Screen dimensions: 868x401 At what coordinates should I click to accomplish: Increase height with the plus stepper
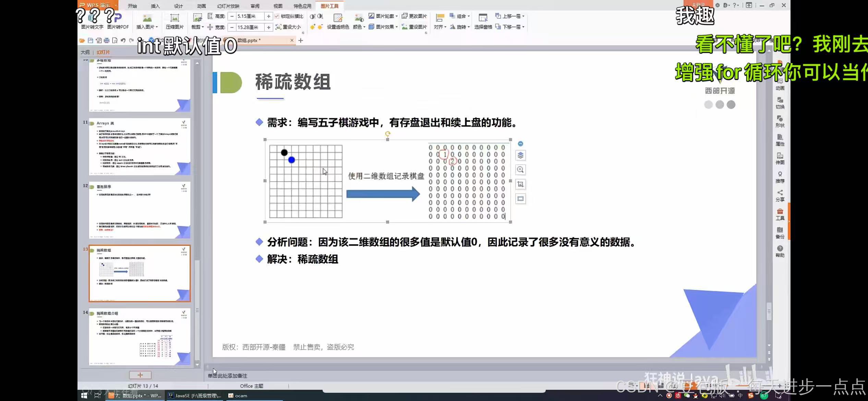pyautogui.click(x=268, y=16)
